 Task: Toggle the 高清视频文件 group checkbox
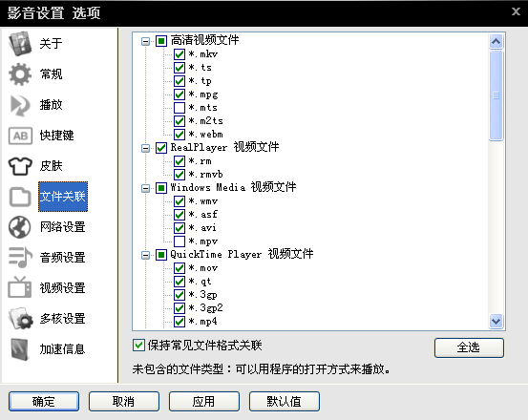(x=161, y=41)
